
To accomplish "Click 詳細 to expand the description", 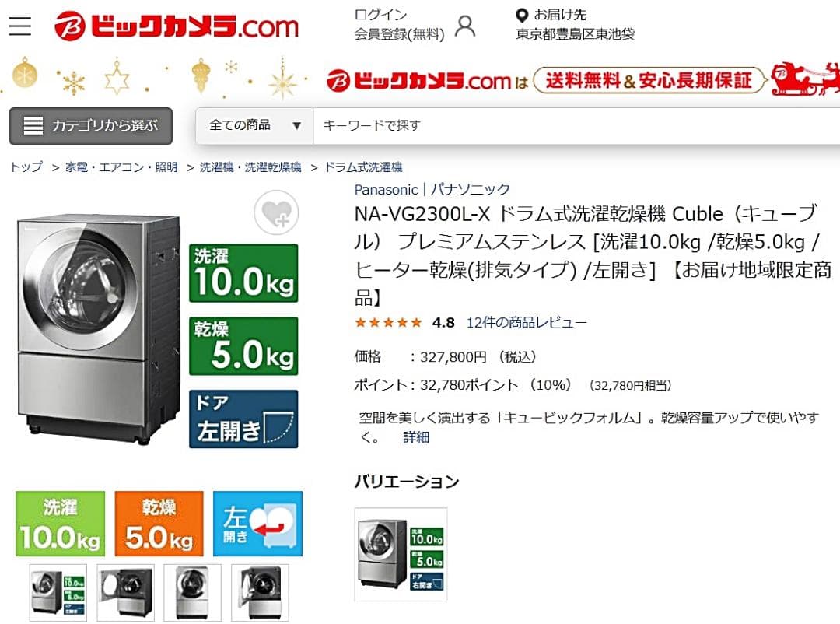I will tap(415, 437).
